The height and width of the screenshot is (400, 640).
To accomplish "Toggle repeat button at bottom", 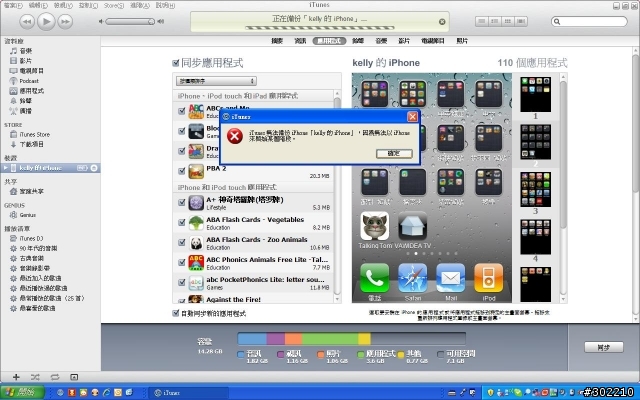I will [x=55, y=377].
